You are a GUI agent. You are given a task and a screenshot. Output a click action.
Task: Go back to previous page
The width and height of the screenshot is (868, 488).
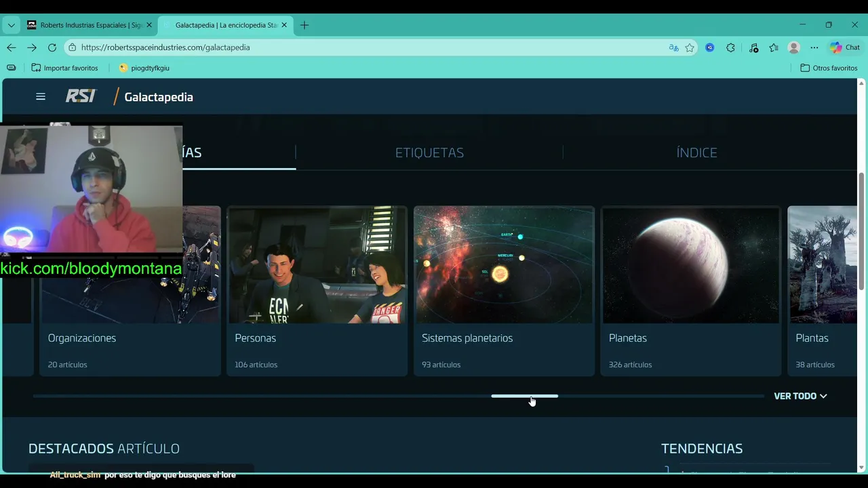(x=11, y=47)
